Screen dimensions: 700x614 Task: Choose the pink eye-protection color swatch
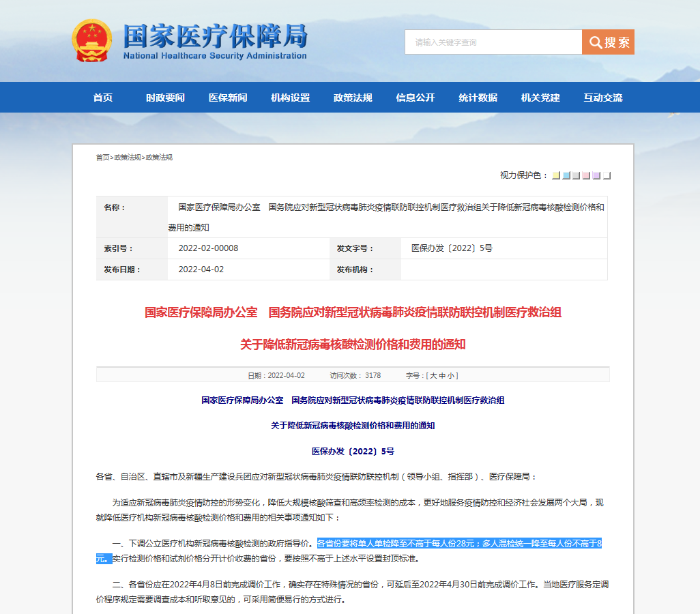[x=586, y=176]
